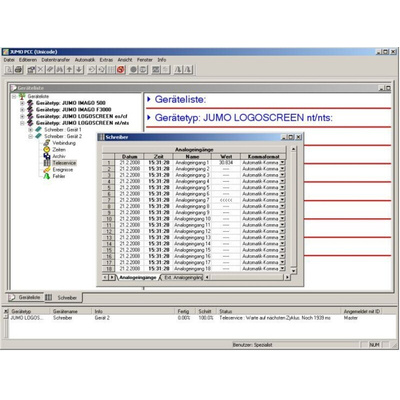The height and width of the screenshot is (400, 400).
Task: Click the Wert column header
Action: tap(226, 156)
